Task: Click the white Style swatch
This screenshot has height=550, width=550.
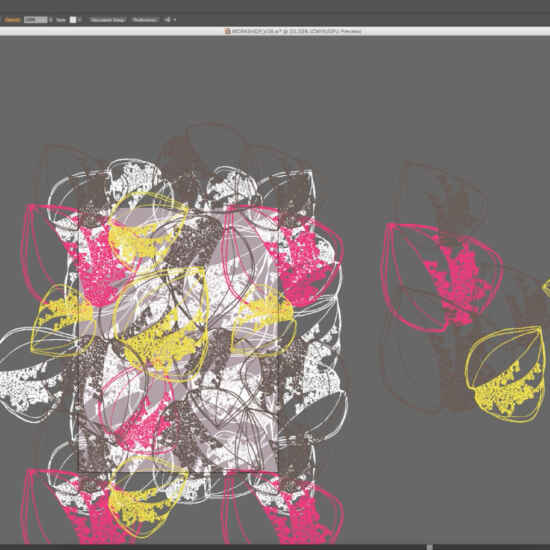Action: tap(73, 20)
